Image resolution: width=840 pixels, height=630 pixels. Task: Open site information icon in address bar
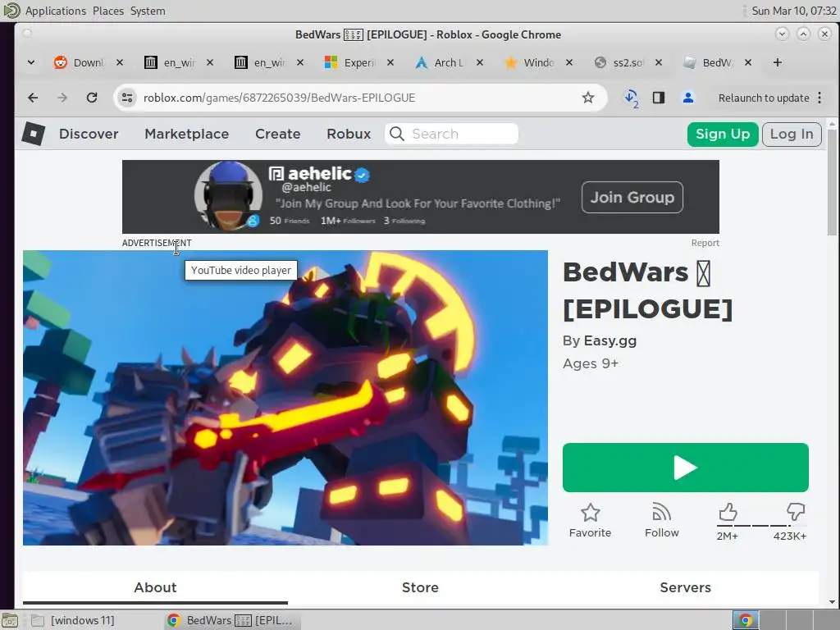(127, 98)
